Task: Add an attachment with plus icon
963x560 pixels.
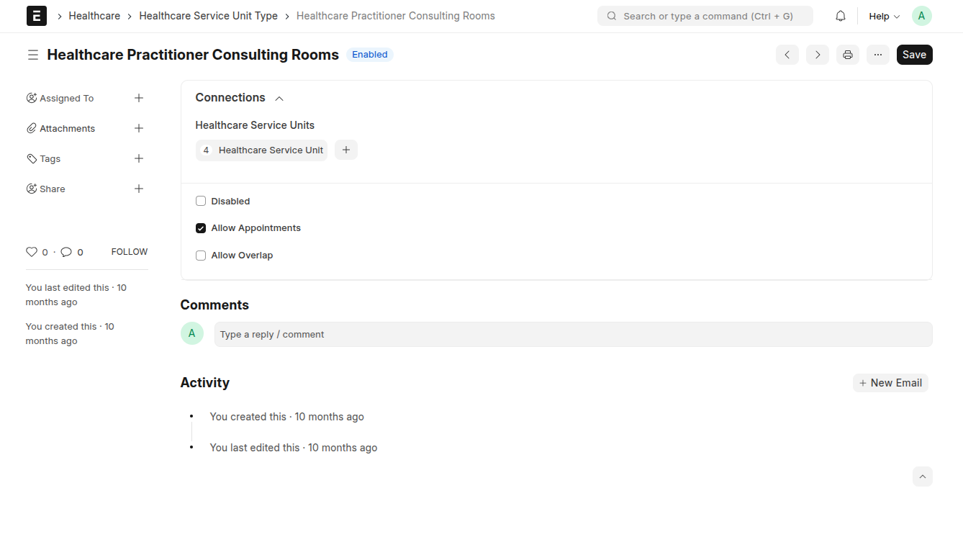Action: [139, 128]
